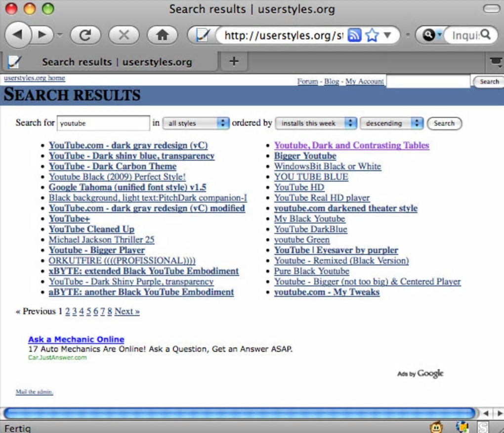
Task: Go to results page 2
Action: pyautogui.click(x=68, y=311)
